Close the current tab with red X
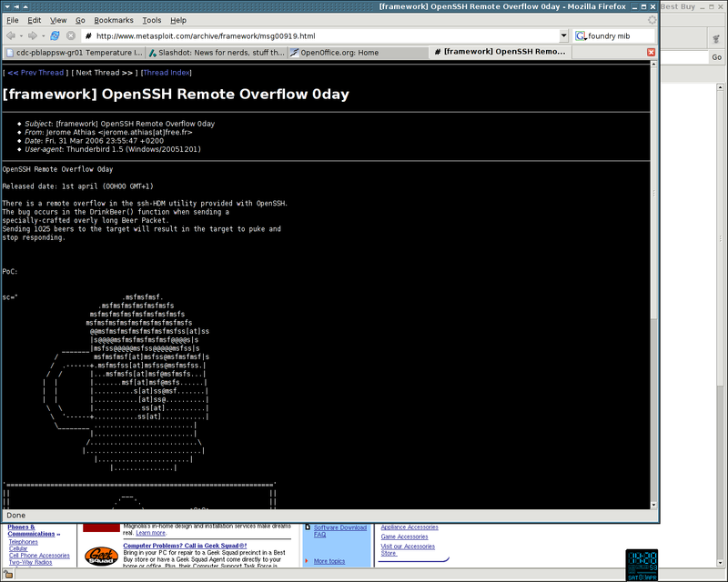 point(651,53)
